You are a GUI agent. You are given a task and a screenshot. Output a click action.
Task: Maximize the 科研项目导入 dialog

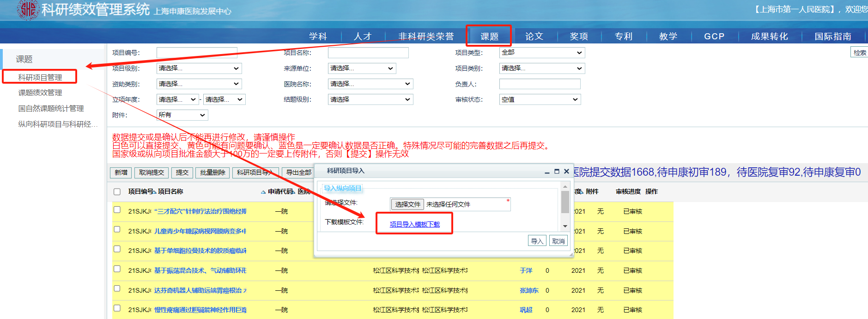[557, 172]
